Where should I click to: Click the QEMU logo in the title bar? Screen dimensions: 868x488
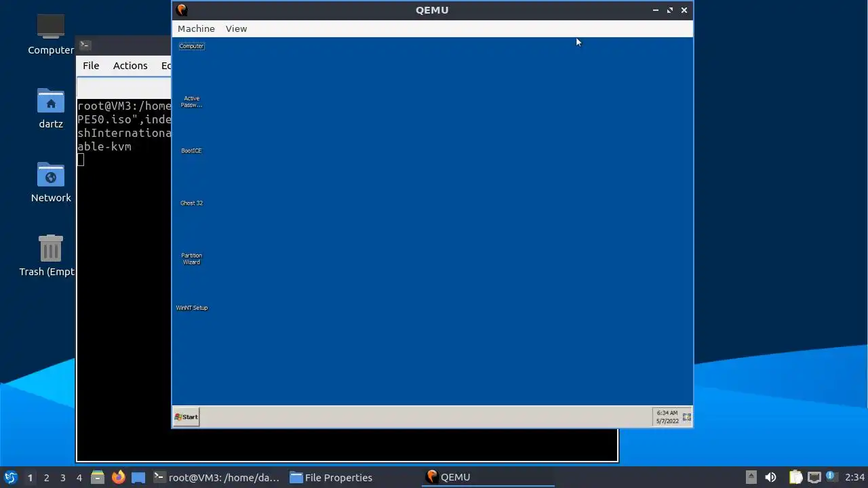pos(181,9)
